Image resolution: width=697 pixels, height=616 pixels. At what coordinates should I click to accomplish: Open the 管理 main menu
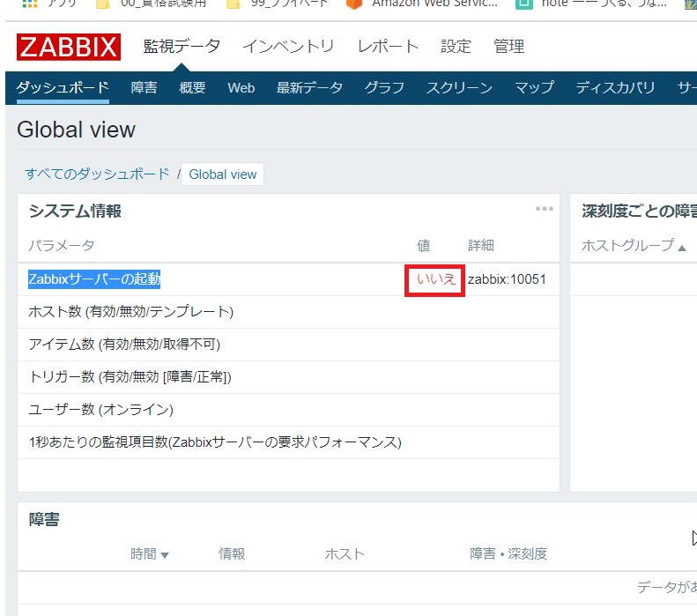click(509, 46)
